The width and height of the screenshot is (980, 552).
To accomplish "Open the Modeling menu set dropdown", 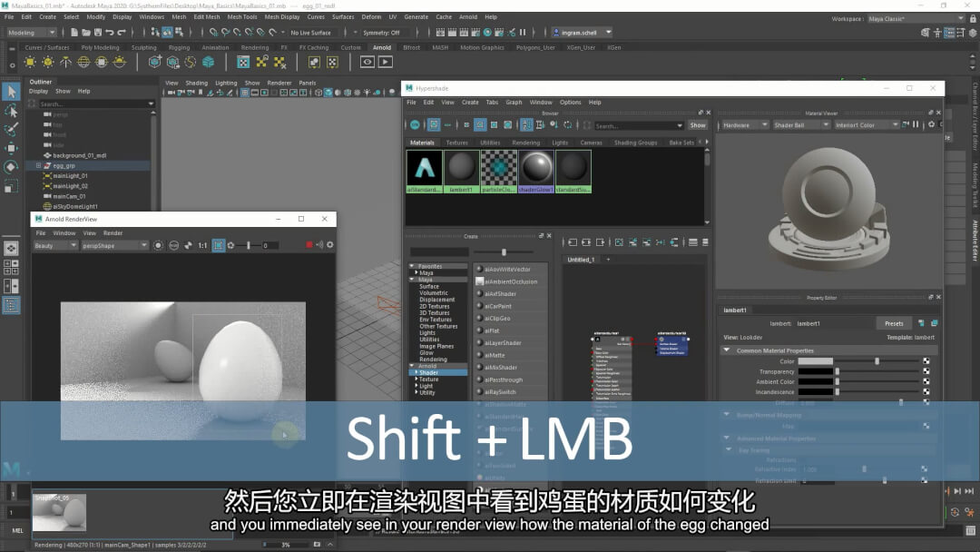I will 31,33.
